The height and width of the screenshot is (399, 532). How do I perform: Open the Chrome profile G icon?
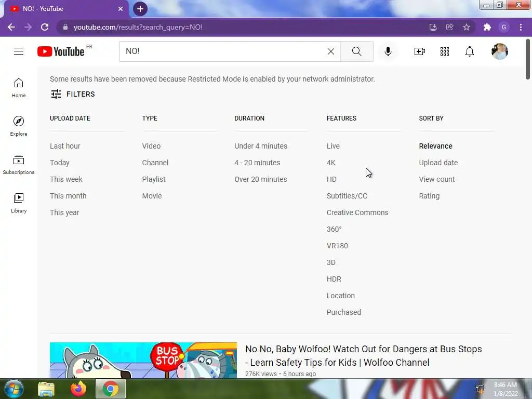pyautogui.click(x=504, y=27)
